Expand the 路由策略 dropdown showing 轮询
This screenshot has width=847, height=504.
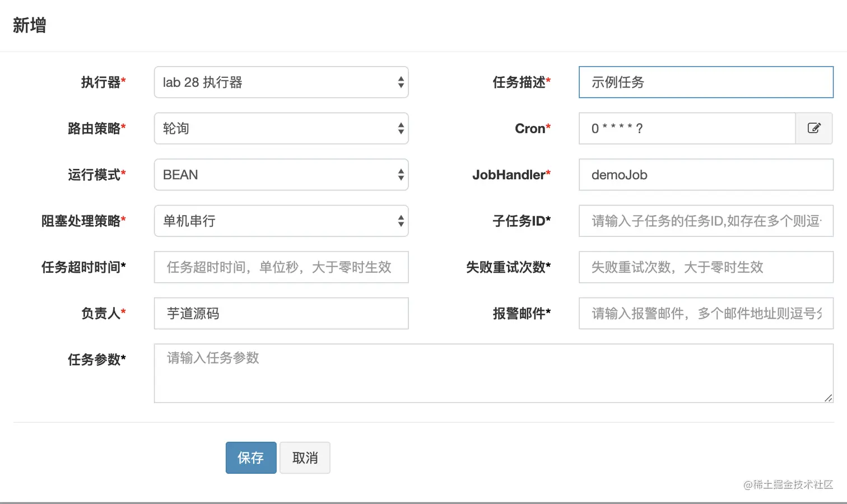(x=281, y=128)
